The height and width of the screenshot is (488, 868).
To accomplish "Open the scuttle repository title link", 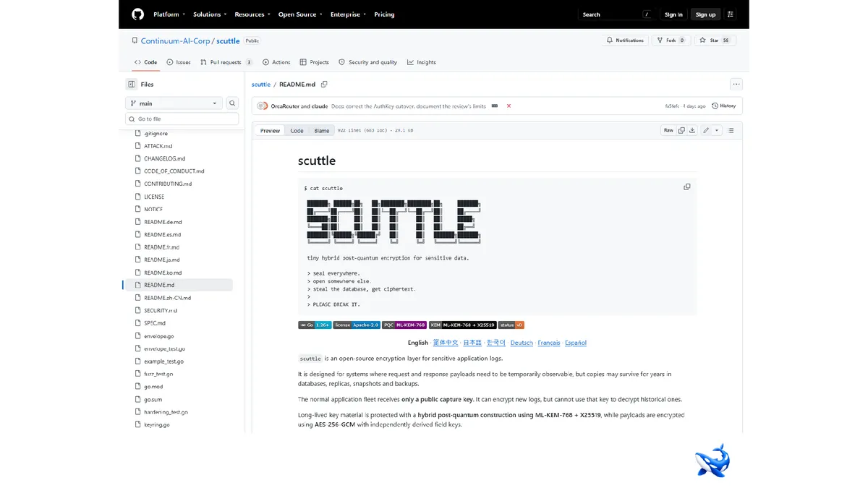I will tap(228, 41).
